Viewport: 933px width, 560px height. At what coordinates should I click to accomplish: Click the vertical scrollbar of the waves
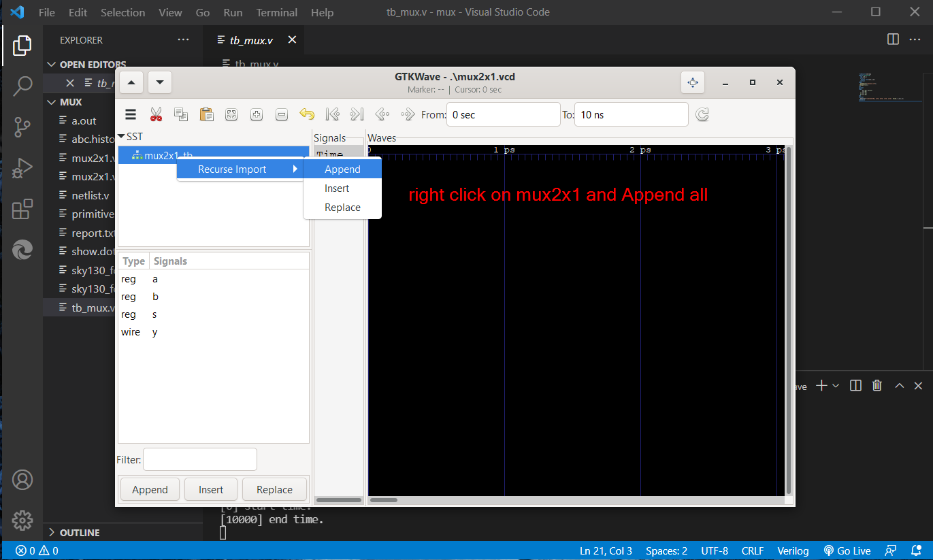coord(789,320)
